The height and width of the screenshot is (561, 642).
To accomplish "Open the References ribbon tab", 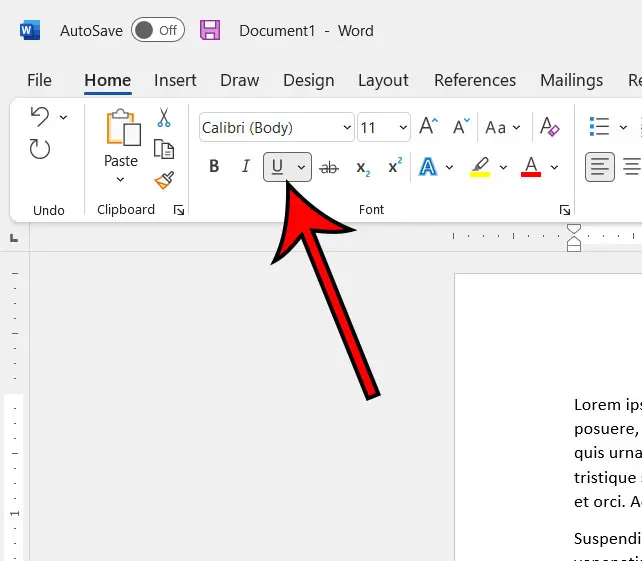I will [x=475, y=80].
